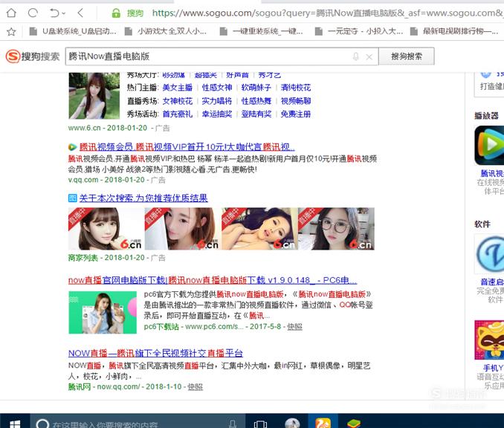Open the 小游戏大全 bookmark

[166, 31]
